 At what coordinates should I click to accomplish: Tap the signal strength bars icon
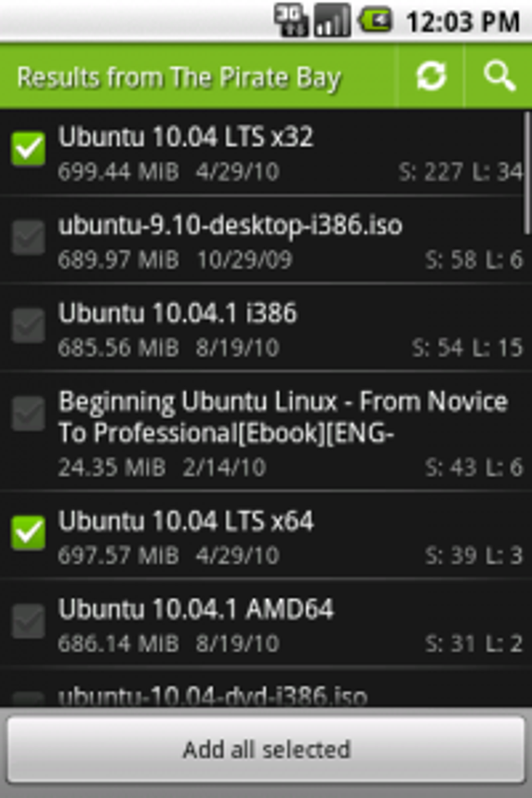(x=332, y=20)
